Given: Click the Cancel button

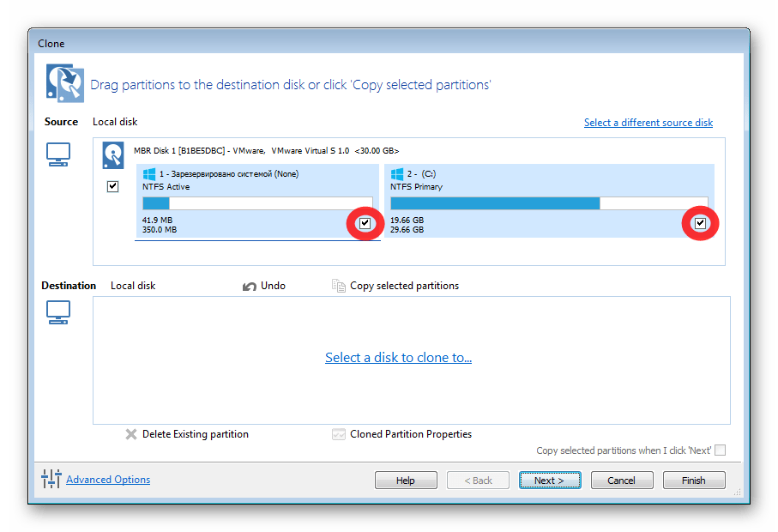Looking at the screenshot, I should pyautogui.click(x=622, y=480).
